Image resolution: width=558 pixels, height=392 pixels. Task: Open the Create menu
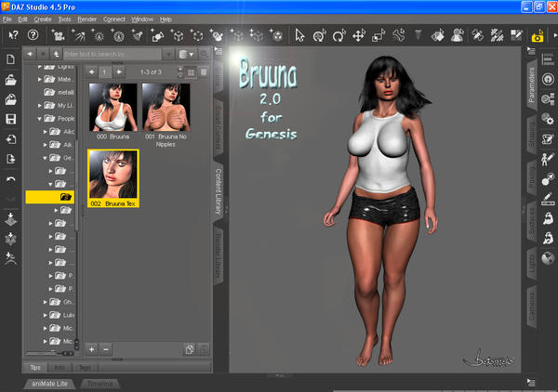click(43, 20)
